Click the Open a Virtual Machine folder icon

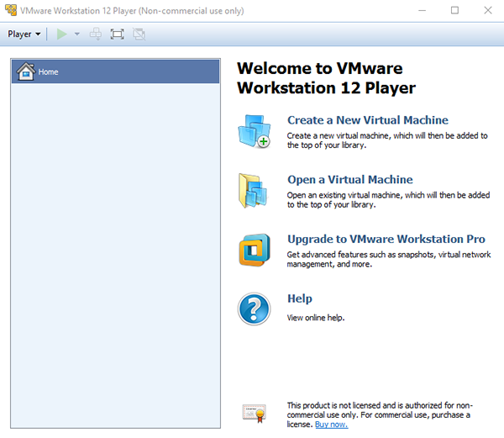tap(254, 191)
